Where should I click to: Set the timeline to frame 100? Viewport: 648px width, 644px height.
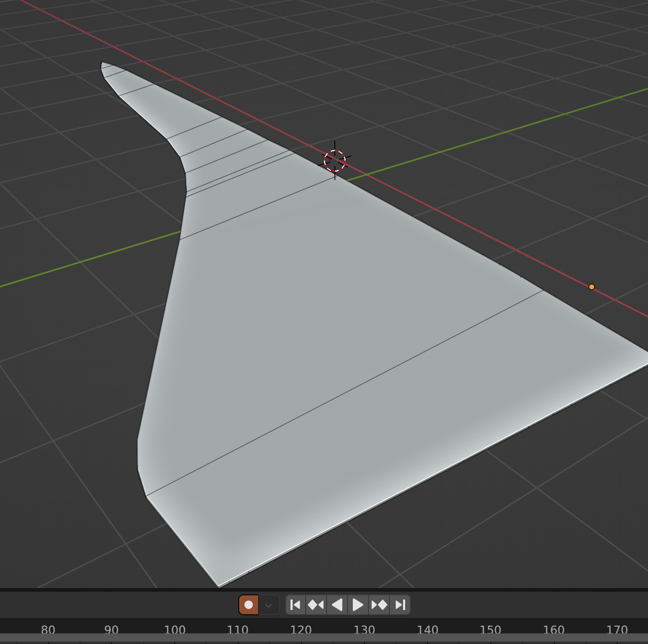[175, 629]
